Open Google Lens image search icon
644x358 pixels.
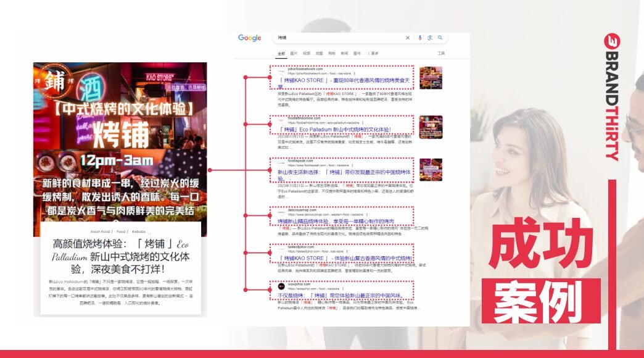pyautogui.click(x=430, y=38)
